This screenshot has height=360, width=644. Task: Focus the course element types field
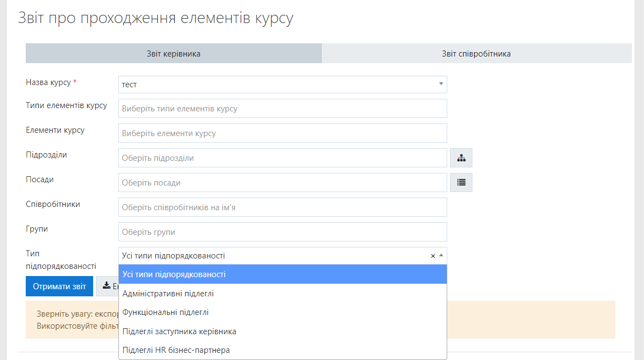[x=283, y=109]
